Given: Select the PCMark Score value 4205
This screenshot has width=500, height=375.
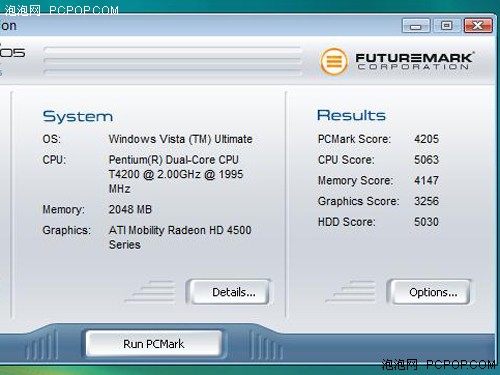Looking at the screenshot, I should 426,139.
